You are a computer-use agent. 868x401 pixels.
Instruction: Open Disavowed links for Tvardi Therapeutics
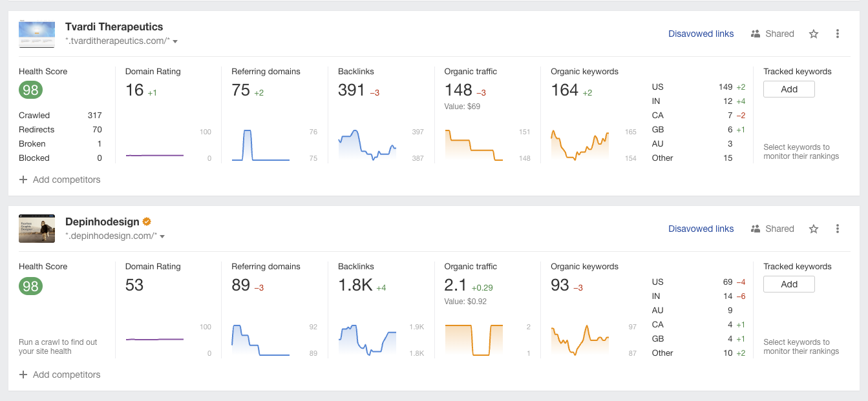(701, 34)
